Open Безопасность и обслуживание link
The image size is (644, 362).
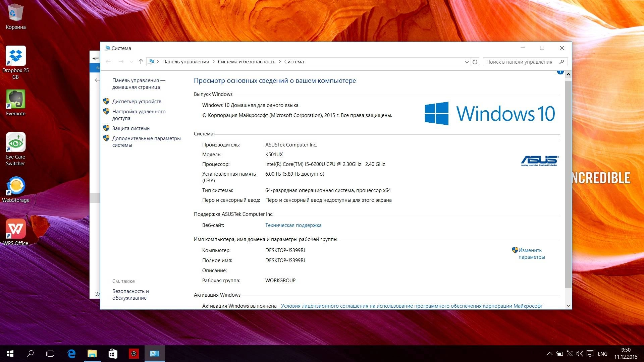click(x=130, y=295)
